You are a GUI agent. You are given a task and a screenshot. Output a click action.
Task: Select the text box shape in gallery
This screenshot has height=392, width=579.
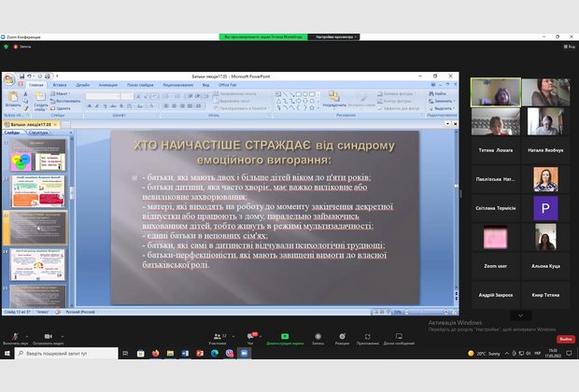[278, 94]
